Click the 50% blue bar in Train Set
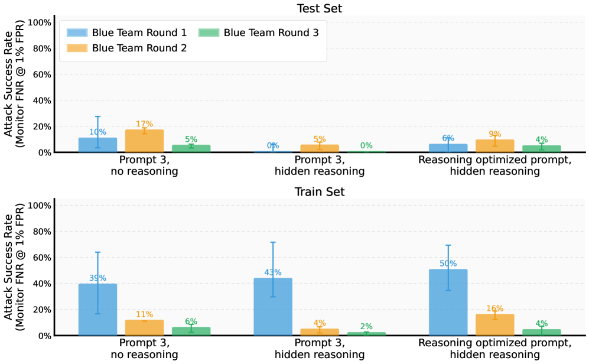Screen dimensions: 589x364 point(448,303)
